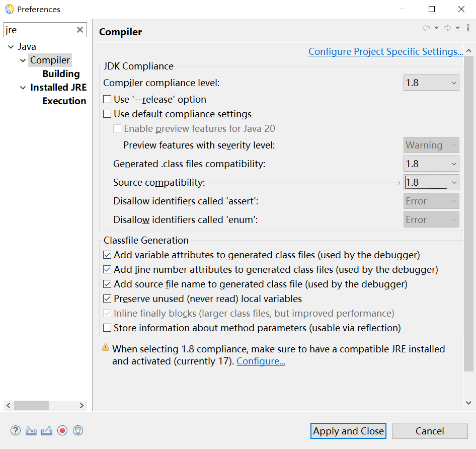Click the Apply and Close button

pos(348,431)
